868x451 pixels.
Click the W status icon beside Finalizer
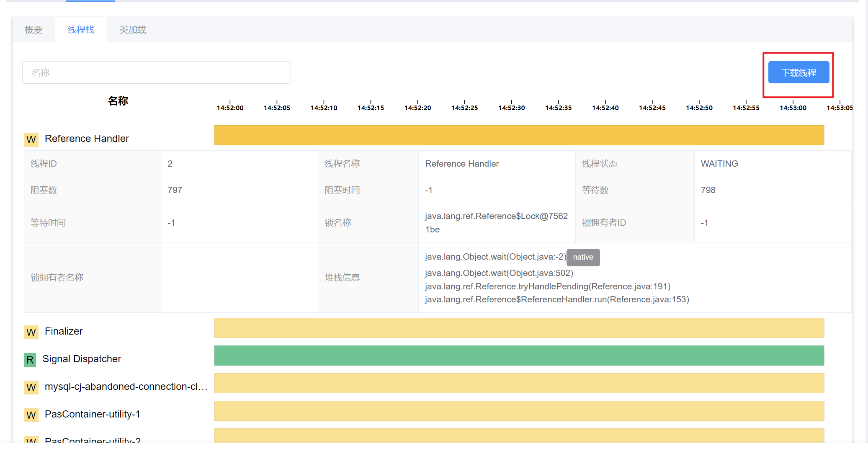click(31, 332)
